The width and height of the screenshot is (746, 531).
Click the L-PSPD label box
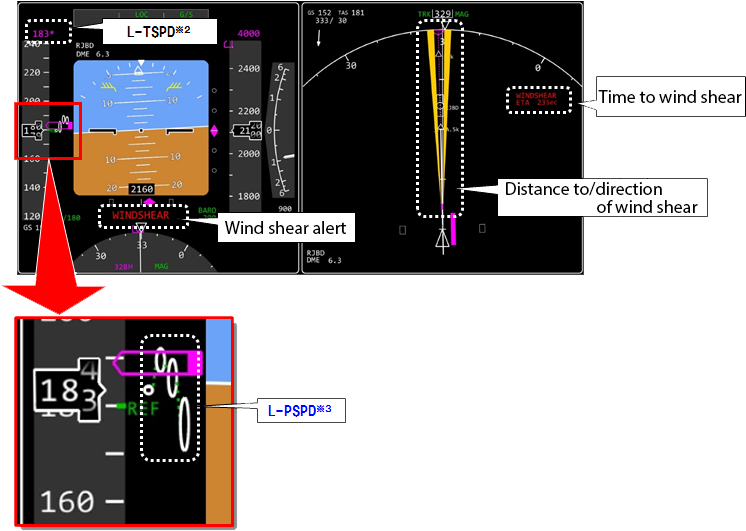tap(301, 410)
